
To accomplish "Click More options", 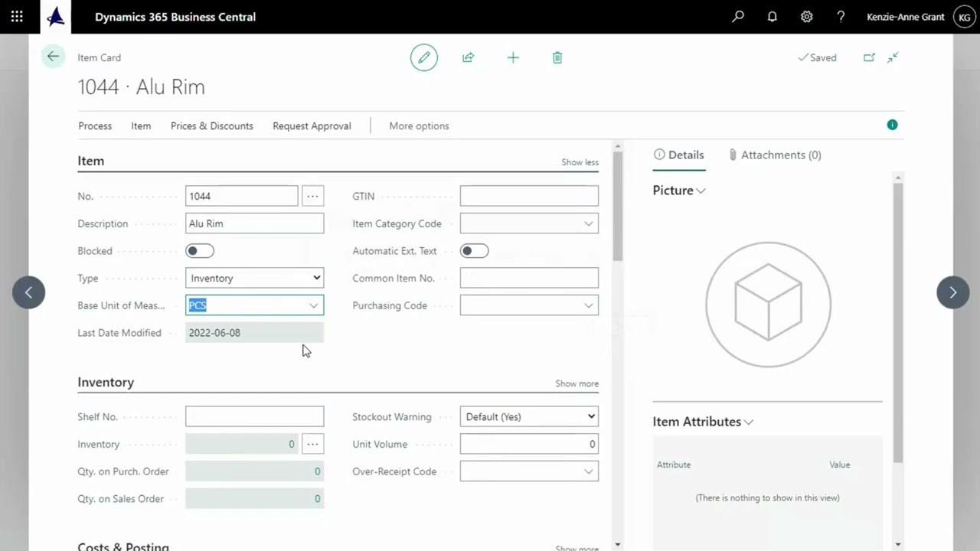I will click(x=419, y=126).
